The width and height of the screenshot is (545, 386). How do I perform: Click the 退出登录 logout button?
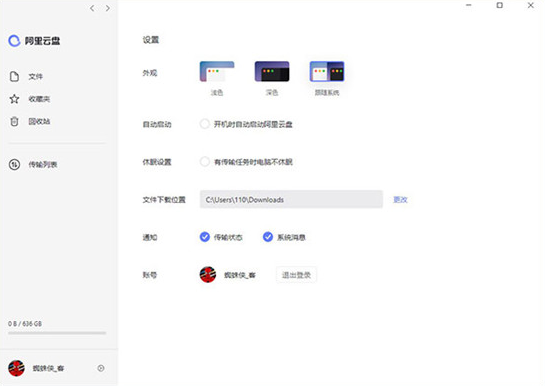point(296,275)
